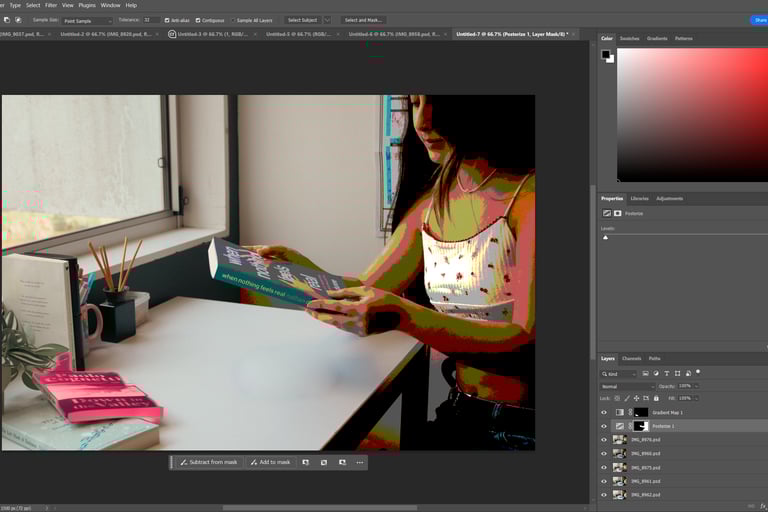Click the third mask icon in contextual bar
The width and height of the screenshot is (768, 512).
[x=342, y=462]
